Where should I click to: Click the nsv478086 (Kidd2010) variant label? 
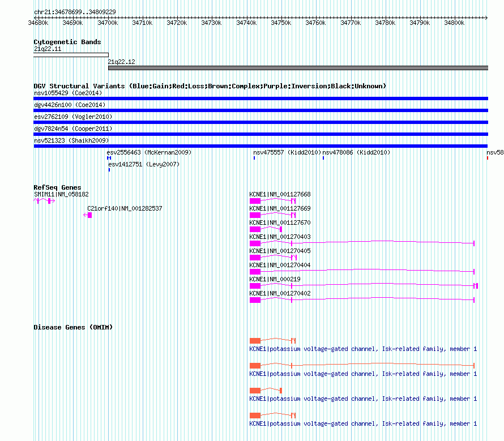[x=356, y=152]
